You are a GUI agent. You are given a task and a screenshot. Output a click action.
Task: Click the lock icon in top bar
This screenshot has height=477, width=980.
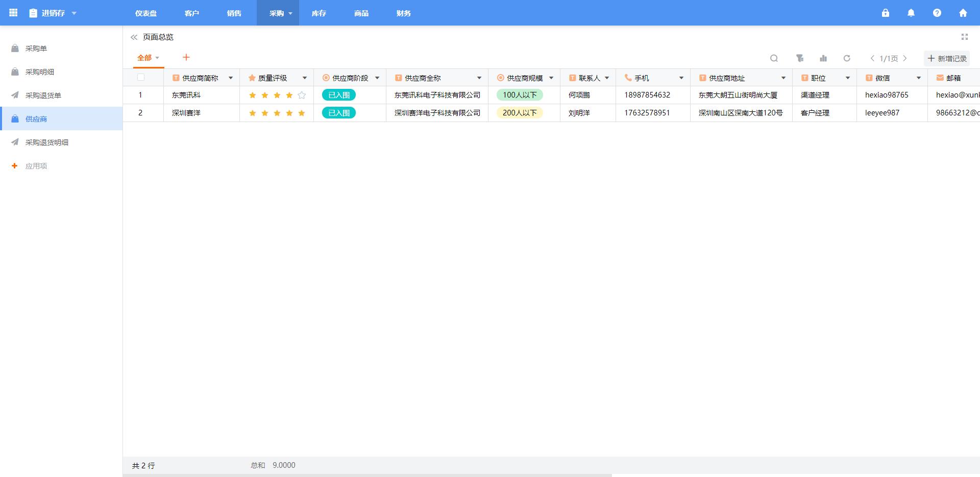pos(886,13)
